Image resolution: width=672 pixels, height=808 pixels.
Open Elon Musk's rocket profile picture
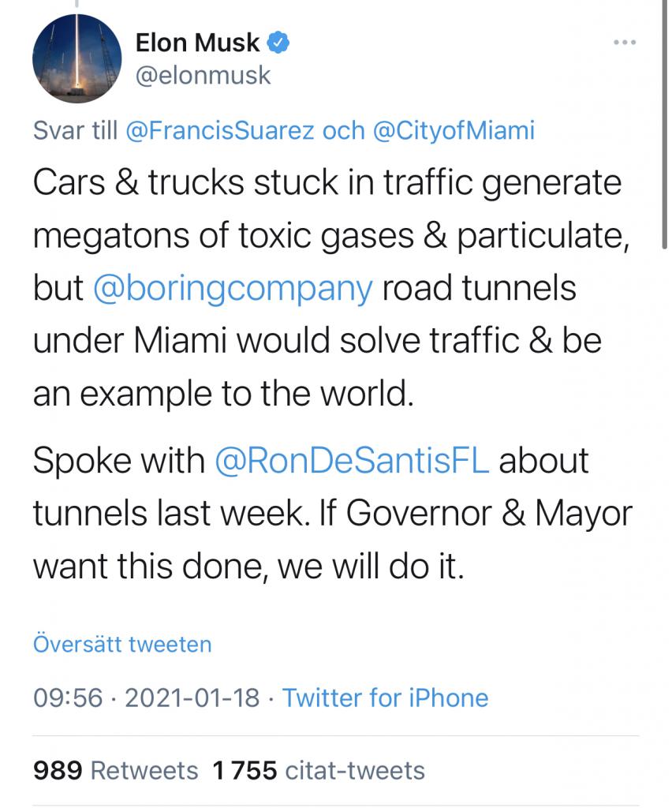point(77,58)
